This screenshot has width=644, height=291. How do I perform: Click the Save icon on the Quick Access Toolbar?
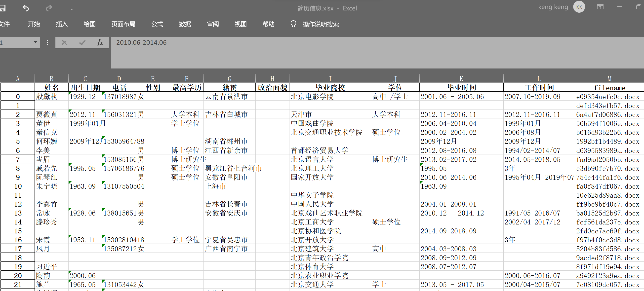pos(3,8)
